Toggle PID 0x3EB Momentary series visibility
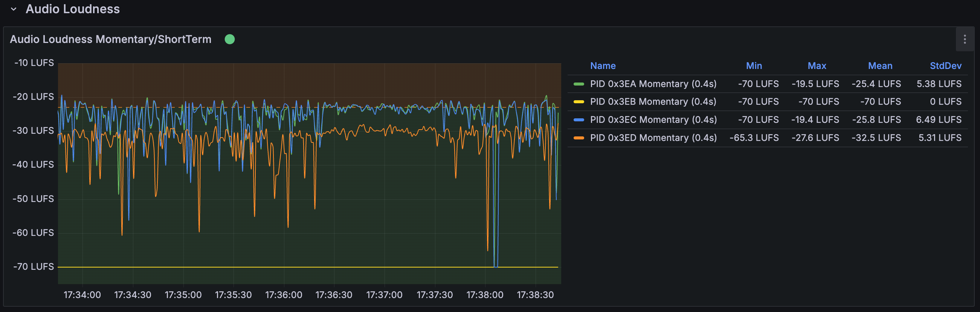Viewport: 980px width, 312px height. click(x=653, y=102)
